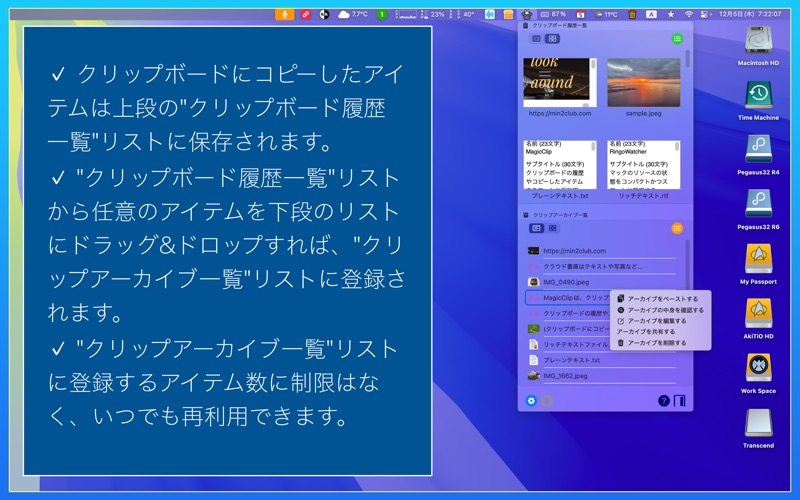Open the green list menu in clipboard history
800x500 pixels.
tap(677, 39)
